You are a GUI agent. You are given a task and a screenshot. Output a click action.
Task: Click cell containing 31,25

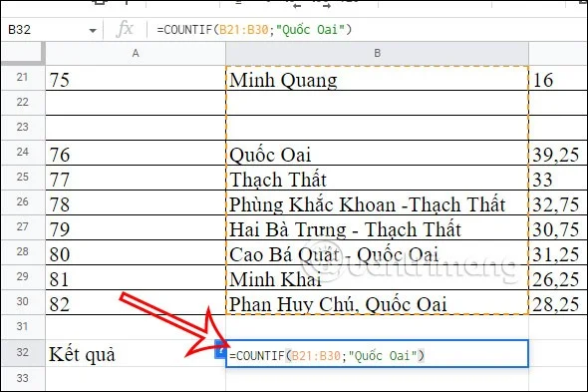click(x=558, y=252)
